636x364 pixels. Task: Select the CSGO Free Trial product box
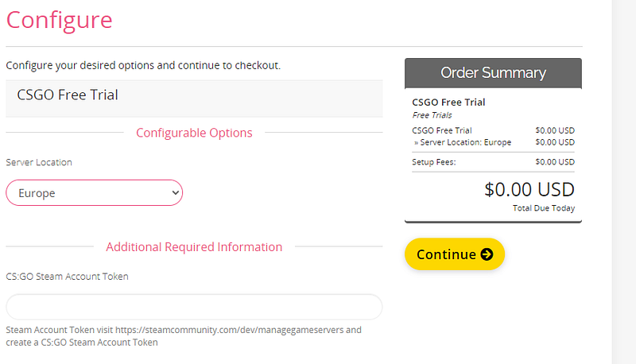(x=194, y=95)
